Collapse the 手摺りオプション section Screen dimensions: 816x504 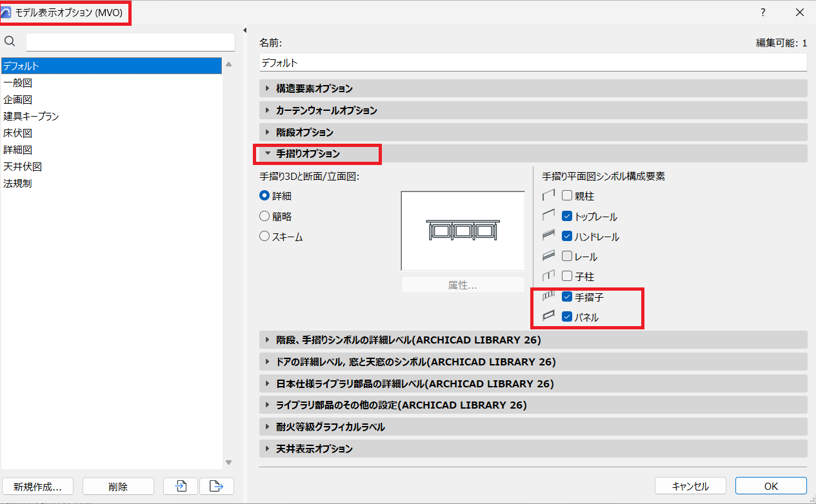(x=533, y=153)
